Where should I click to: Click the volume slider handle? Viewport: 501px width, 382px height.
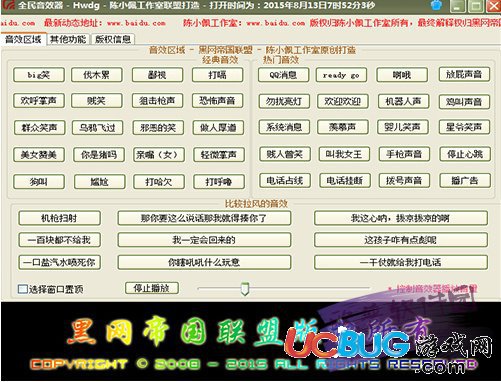(x=245, y=289)
